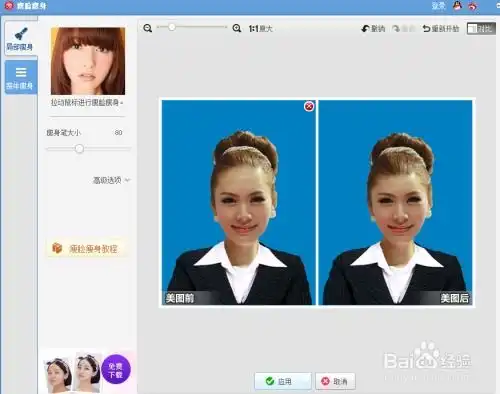This screenshot has width=500, height=394.
Task: Click the zoom in magnifier icon
Action: 237,28
